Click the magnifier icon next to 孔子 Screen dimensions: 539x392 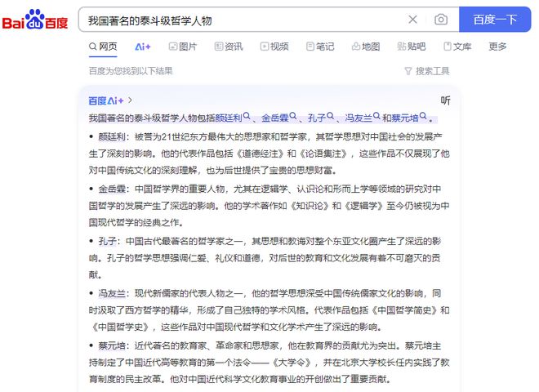pos(331,116)
